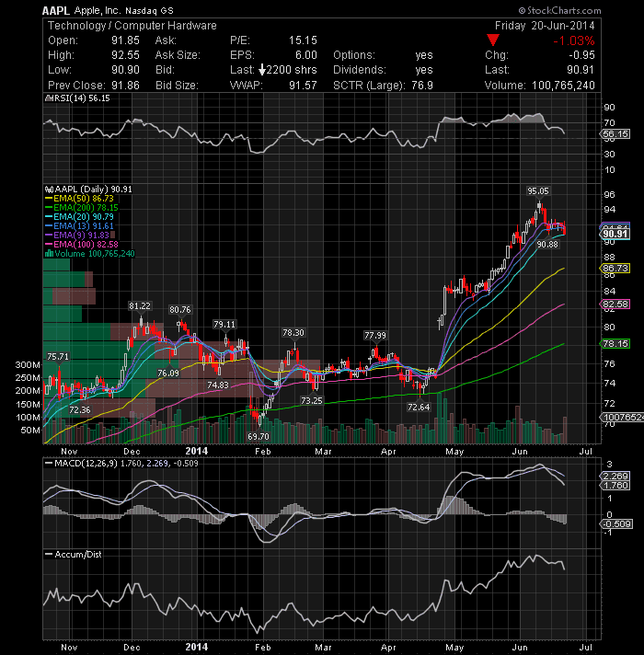The width and height of the screenshot is (644, 655).
Task: Click the 80.76 price annotation
Action: click(x=180, y=309)
